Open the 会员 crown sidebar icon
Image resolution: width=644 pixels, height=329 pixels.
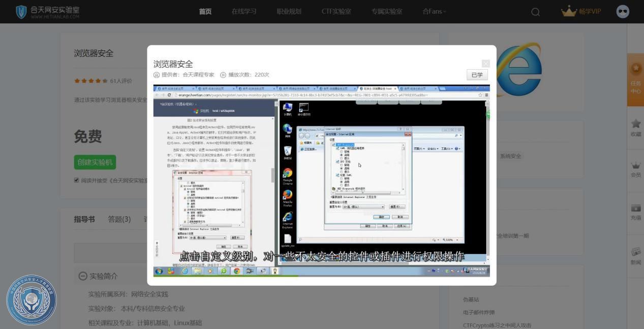[x=635, y=169]
